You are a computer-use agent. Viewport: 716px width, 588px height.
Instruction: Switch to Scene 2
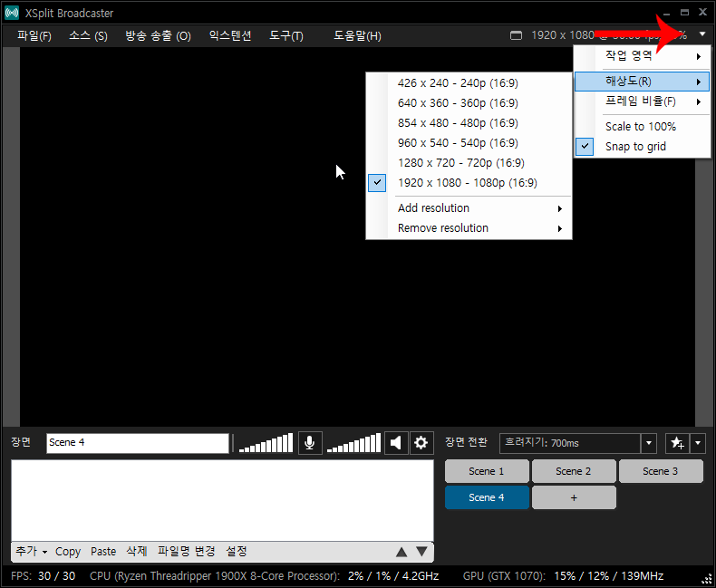[573, 471]
